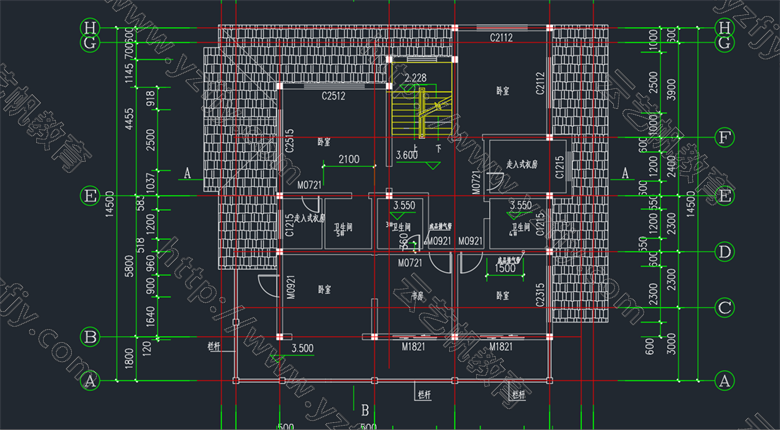
Task: Select the axis F grid bubble
Action: point(724,137)
